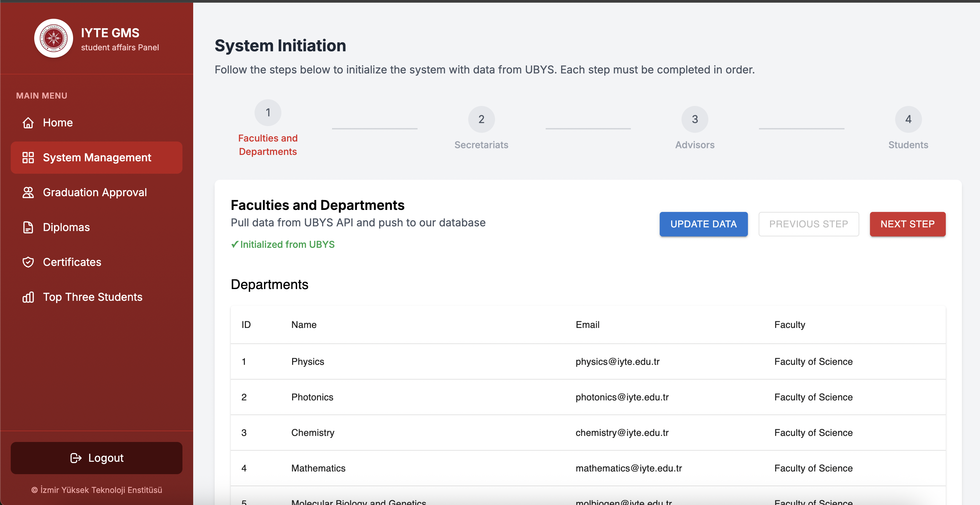Image resolution: width=980 pixels, height=505 pixels.
Task: Open the Top Three Students page
Action: [x=93, y=297]
